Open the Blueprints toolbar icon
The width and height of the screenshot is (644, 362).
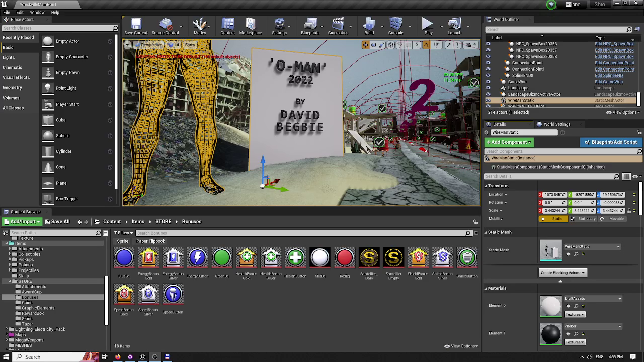(x=310, y=25)
